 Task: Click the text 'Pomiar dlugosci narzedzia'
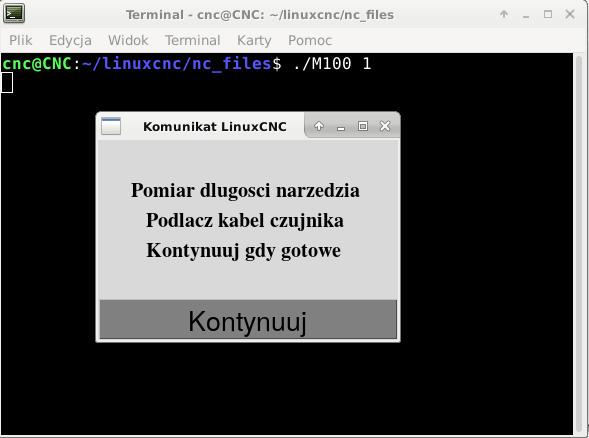[x=245, y=190]
